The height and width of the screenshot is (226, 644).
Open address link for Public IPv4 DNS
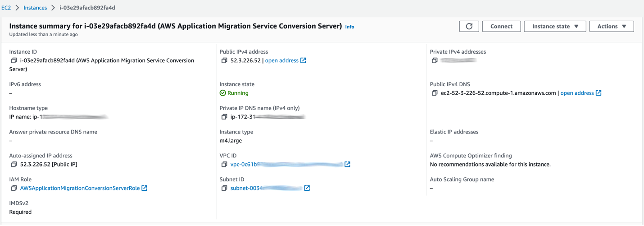(x=577, y=93)
